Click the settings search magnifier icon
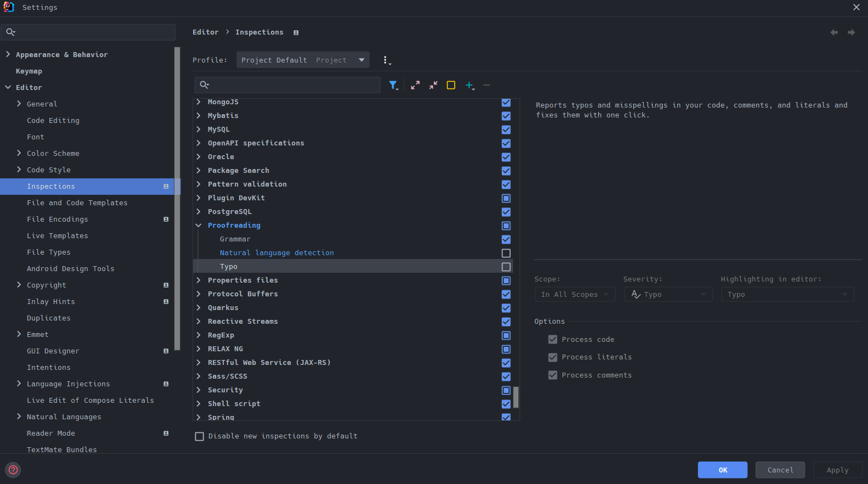 coord(10,32)
